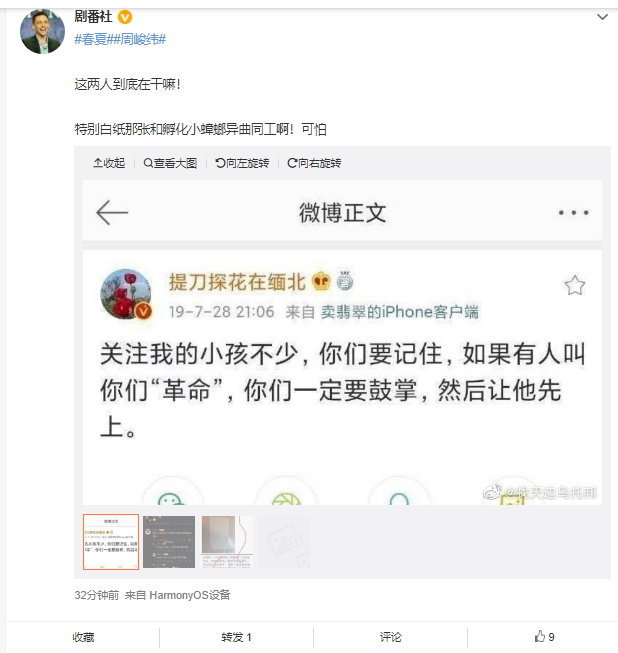This screenshot has width=618, height=653.
Task: Click the star favorite icon in the embedded post
Action: pyautogui.click(x=575, y=286)
